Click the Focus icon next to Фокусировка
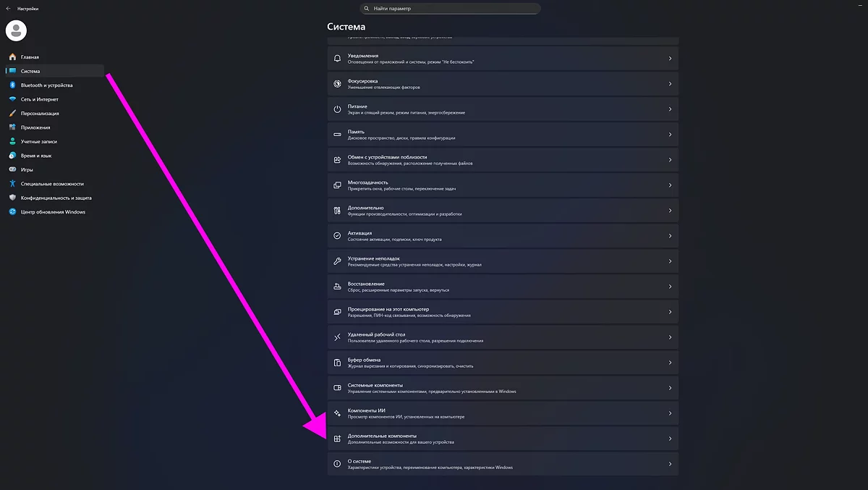868x490 pixels. tap(337, 84)
